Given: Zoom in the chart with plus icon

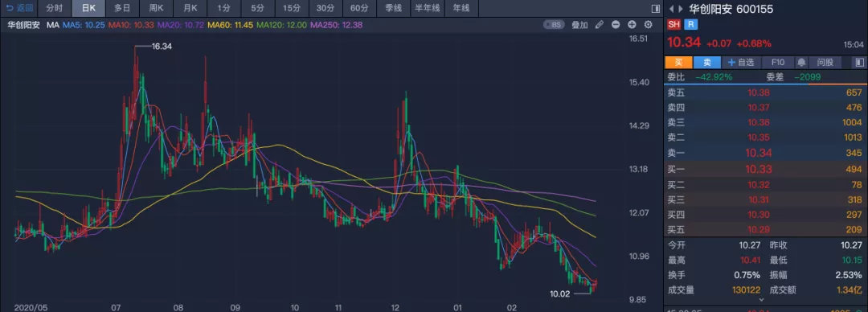Looking at the screenshot, I should (632, 25).
